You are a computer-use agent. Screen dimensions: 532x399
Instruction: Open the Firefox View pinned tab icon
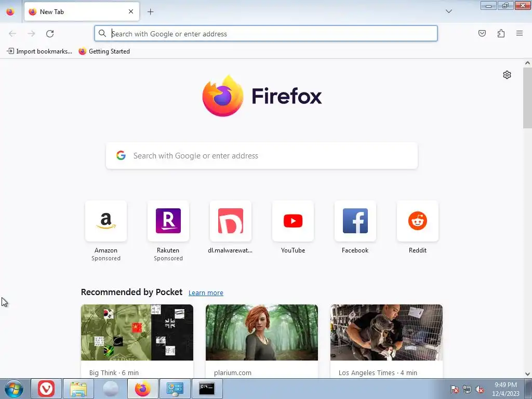click(10, 12)
